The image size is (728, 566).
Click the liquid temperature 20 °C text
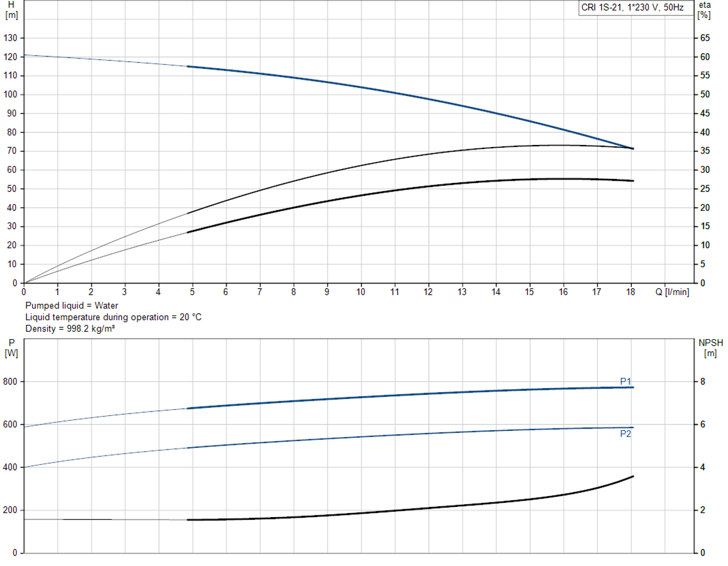pyautogui.click(x=113, y=317)
